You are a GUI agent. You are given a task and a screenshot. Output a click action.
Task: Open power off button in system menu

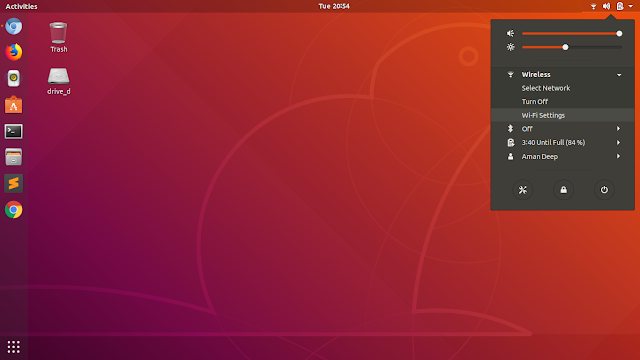[x=604, y=190]
